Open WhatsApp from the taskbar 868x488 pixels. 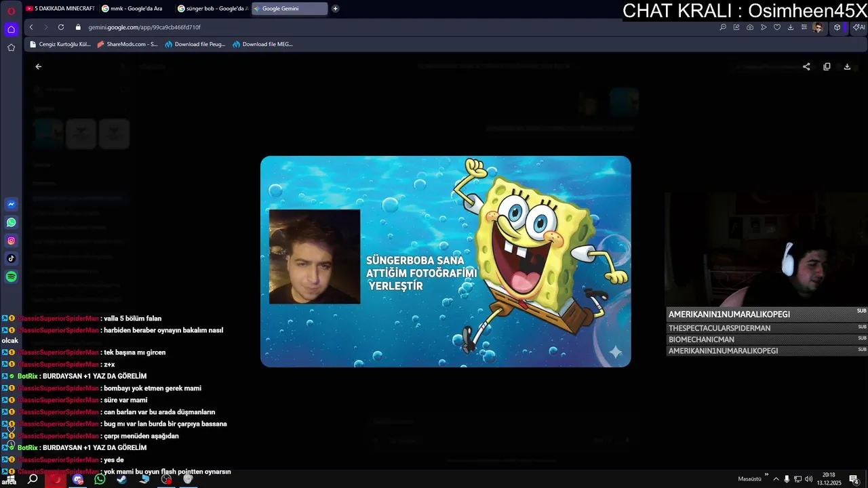pos(100,479)
